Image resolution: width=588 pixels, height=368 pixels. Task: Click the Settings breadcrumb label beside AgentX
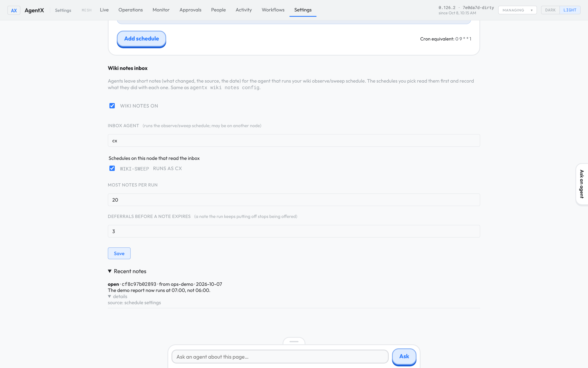pos(63,10)
